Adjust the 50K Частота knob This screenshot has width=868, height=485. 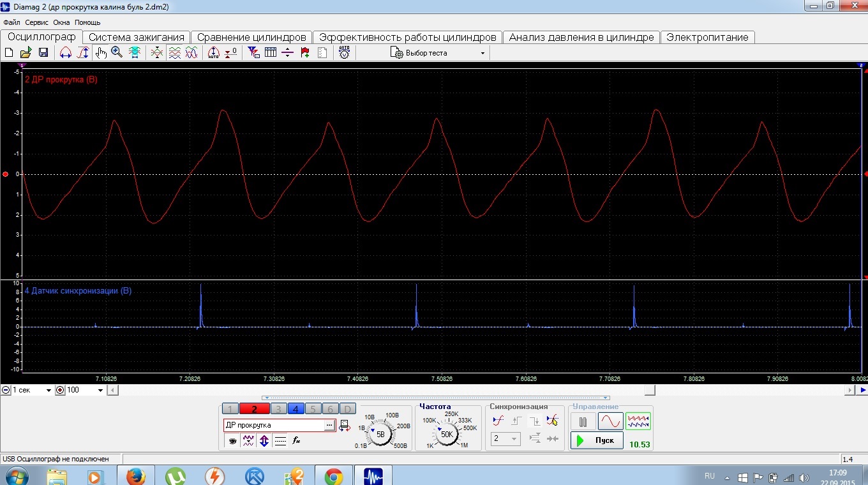click(x=447, y=434)
